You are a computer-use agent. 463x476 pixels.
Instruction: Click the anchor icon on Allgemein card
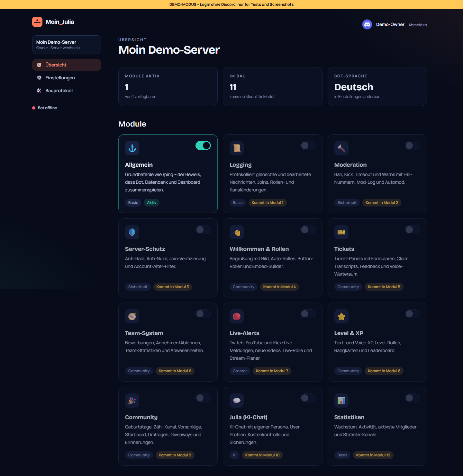pos(132,148)
